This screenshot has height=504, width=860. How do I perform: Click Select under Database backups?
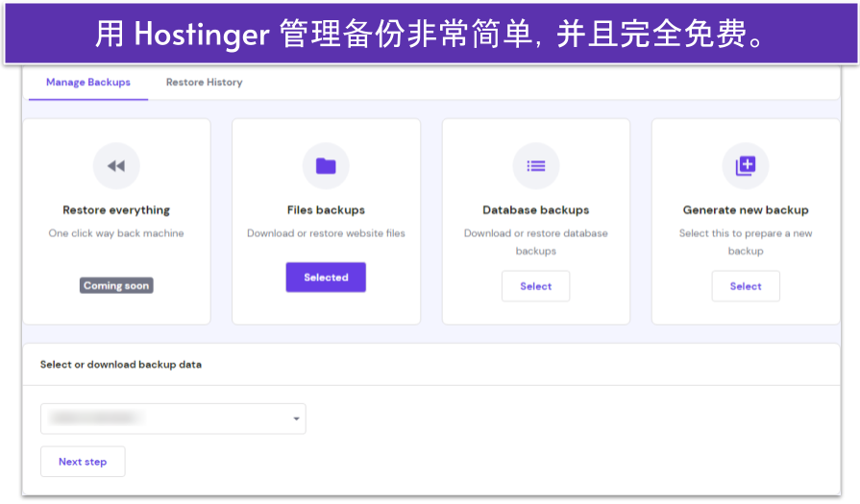pos(536,286)
